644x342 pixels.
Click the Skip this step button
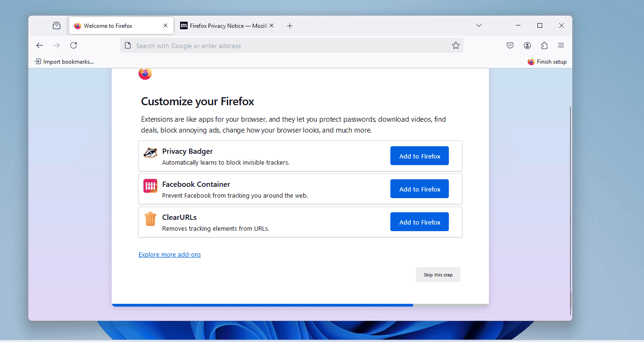tap(438, 275)
